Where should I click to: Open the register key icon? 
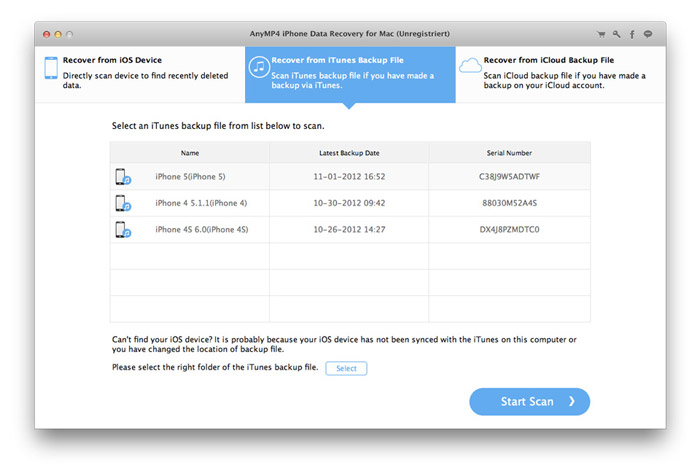tap(617, 33)
